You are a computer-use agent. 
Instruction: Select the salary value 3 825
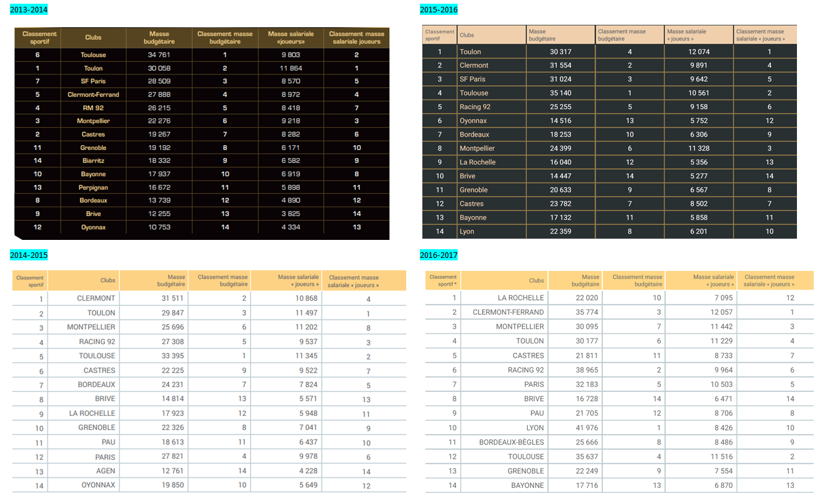pos(291,214)
